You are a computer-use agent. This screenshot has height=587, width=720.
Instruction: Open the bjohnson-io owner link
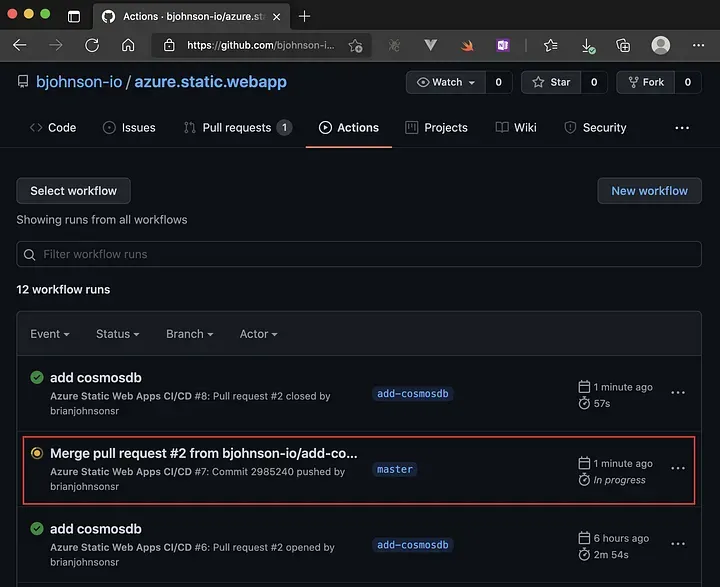(79, 82)
